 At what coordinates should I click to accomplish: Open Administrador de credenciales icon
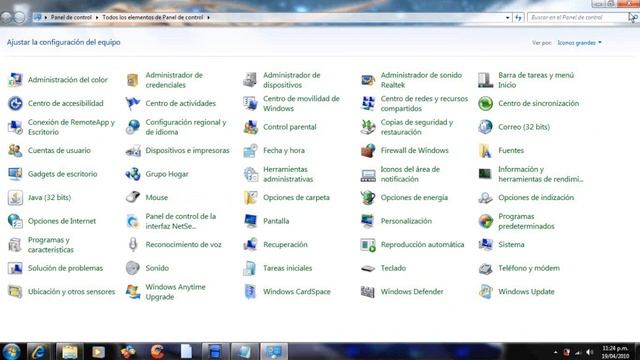133,80
